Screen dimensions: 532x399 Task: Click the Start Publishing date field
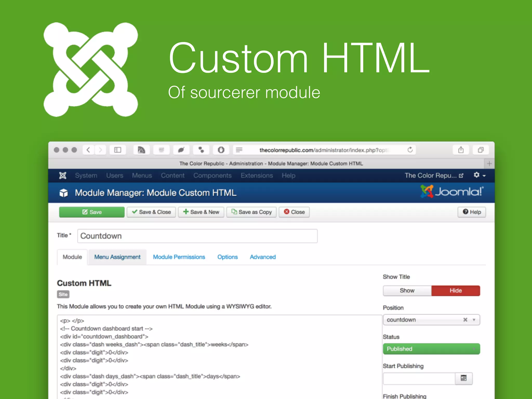419,378
